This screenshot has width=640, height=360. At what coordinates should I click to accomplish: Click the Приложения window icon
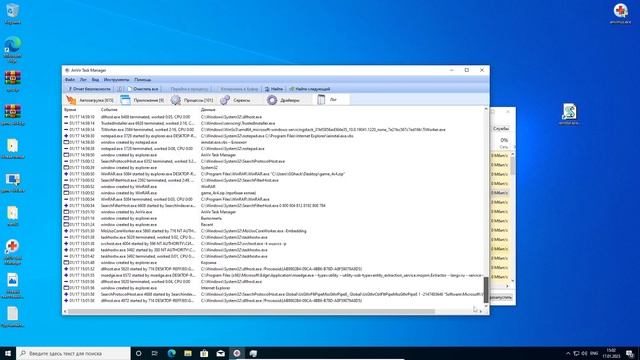click(x=125, y=100)
